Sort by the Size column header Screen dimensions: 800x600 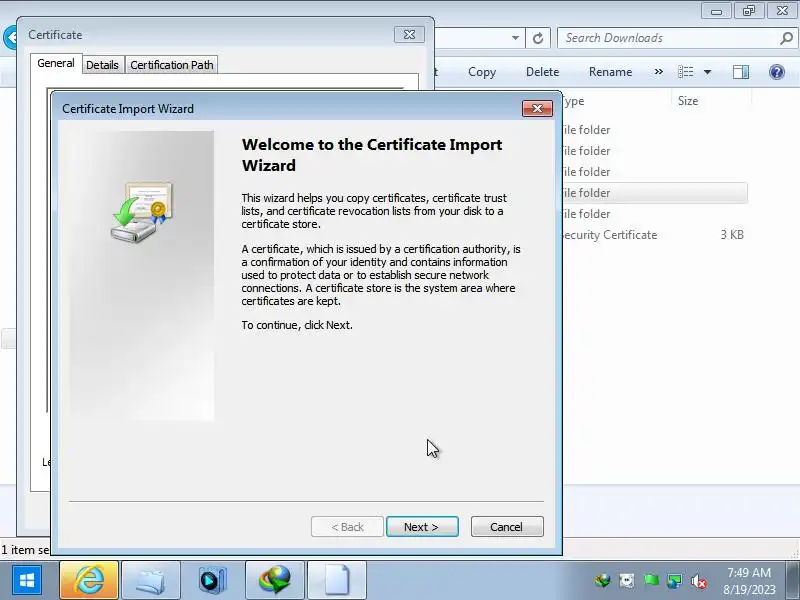(688, 101)
